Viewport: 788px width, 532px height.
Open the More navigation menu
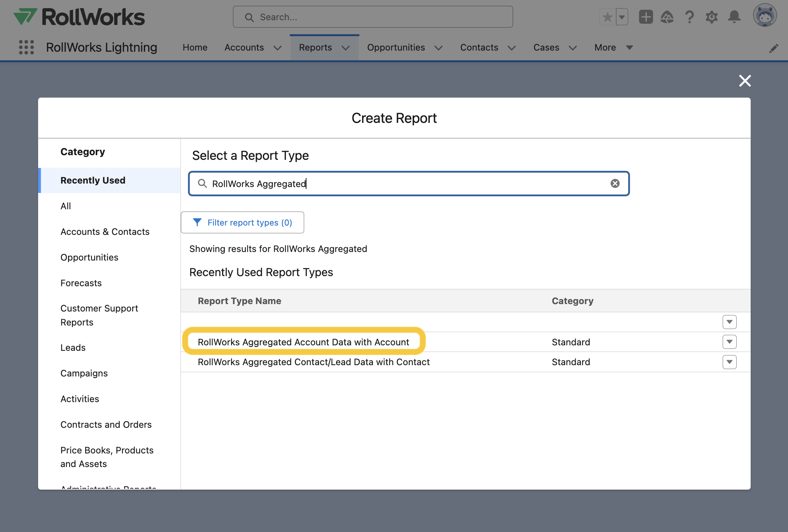click(x=613, y=47)
